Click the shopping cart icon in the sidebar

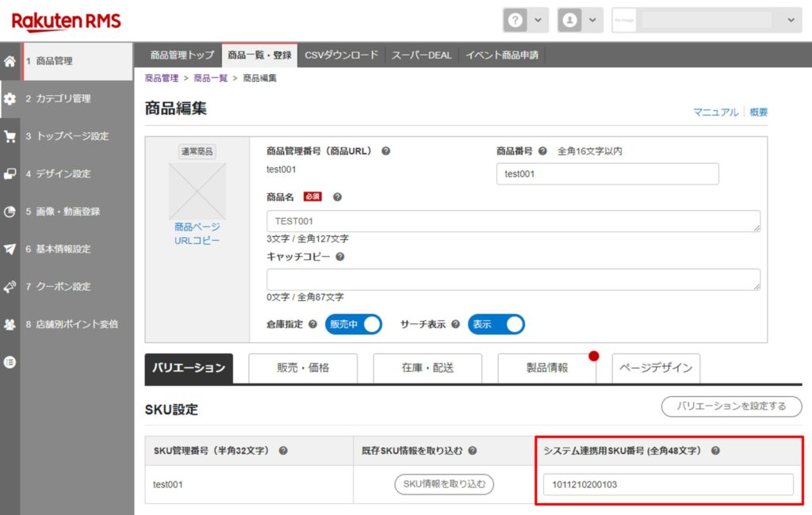tap(10, 136)
